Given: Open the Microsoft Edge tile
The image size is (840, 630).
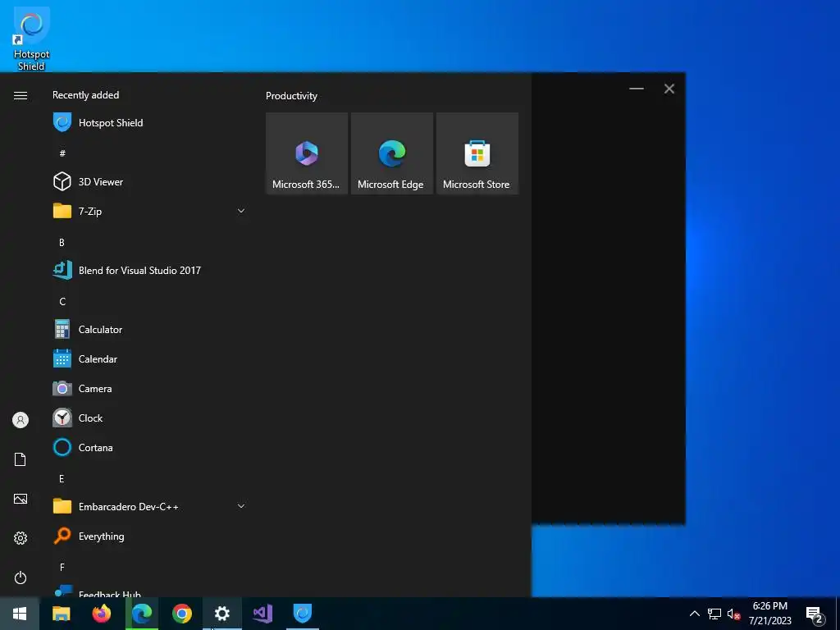Looking at the screenshot, I should pos(391,153).
